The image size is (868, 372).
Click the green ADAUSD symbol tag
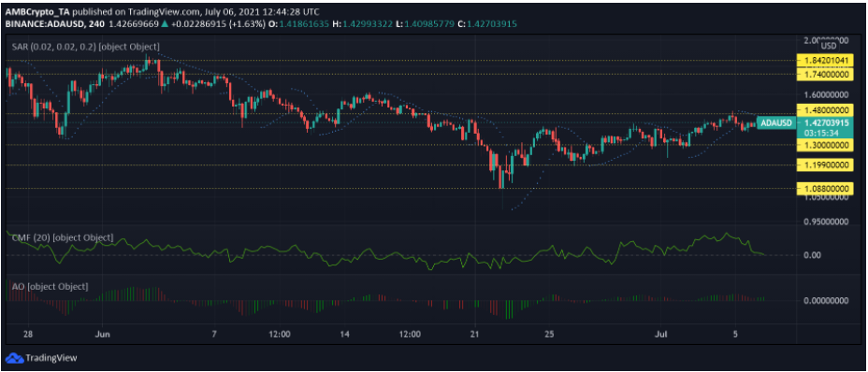[x=776, y=122]
